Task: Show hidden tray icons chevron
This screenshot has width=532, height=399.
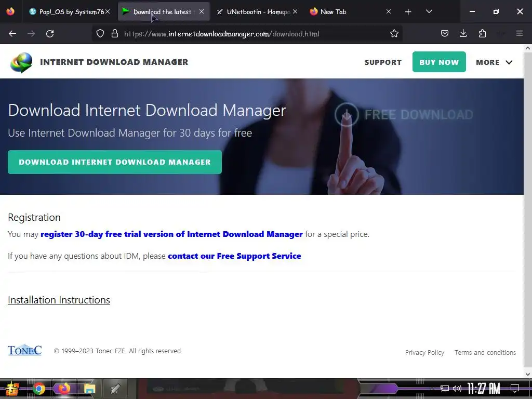Action: click(432, 389)
